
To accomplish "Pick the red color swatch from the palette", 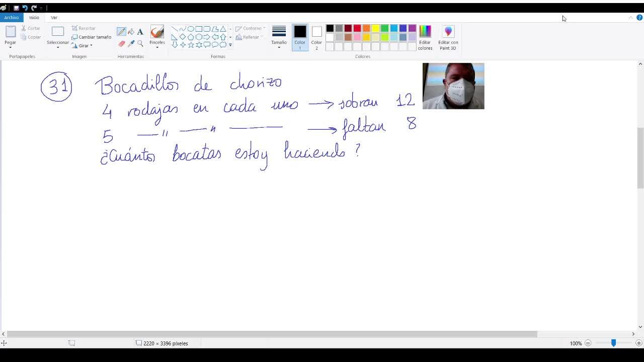I will [x=357, y=28].
